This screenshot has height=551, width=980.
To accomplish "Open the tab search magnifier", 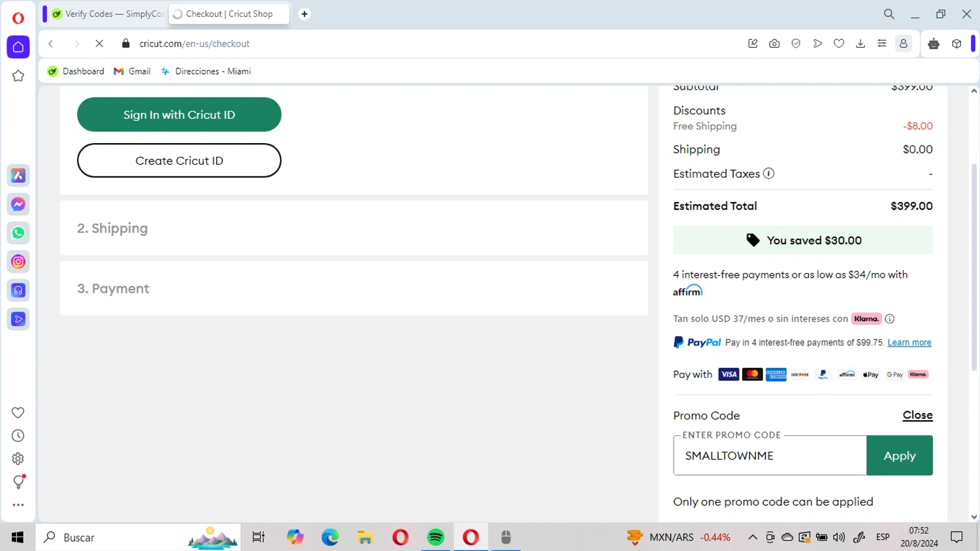I will tap(889, 14).
